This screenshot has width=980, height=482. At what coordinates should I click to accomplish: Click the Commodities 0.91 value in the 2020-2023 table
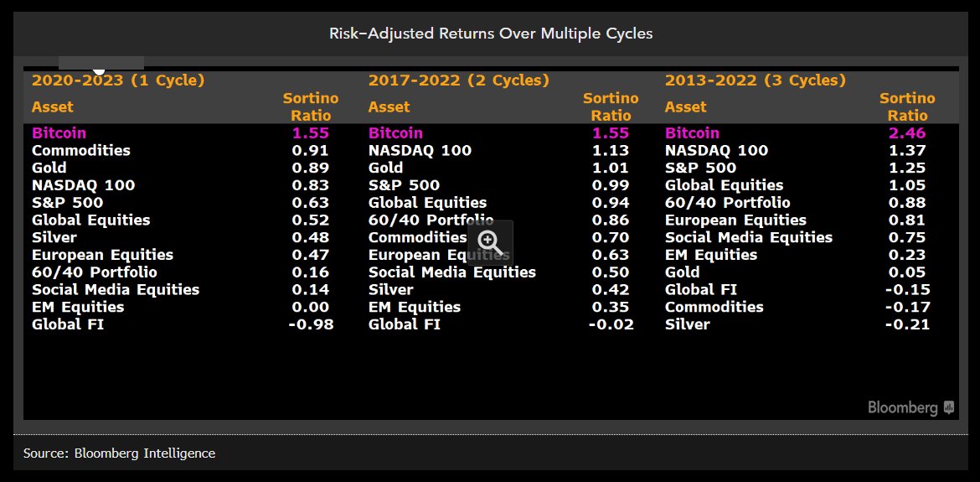pyautogui.click(x=310, y=151)
